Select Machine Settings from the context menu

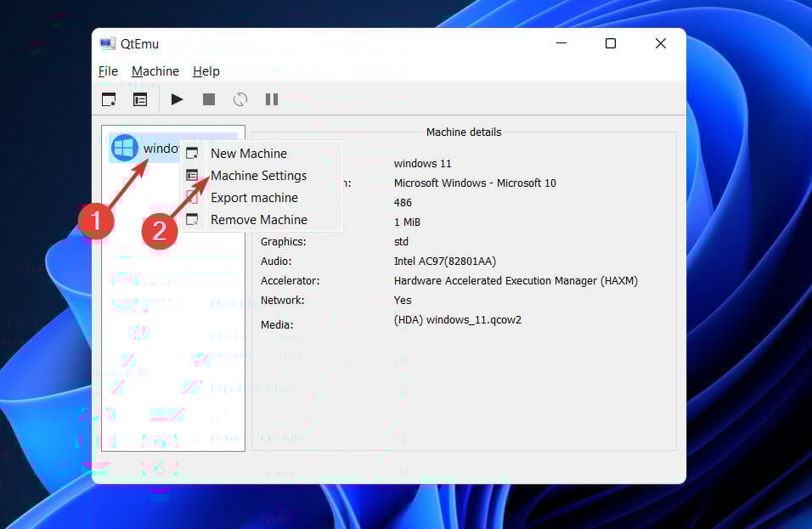pyautogui.click(x=259, y=176)
